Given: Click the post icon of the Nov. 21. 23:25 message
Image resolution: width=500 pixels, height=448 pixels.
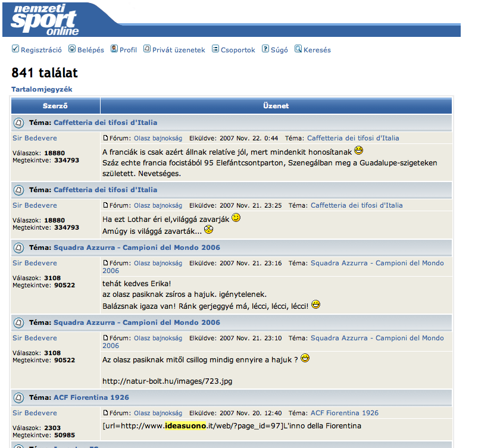Looking at the screenshot, I should (x=106, y=205).
